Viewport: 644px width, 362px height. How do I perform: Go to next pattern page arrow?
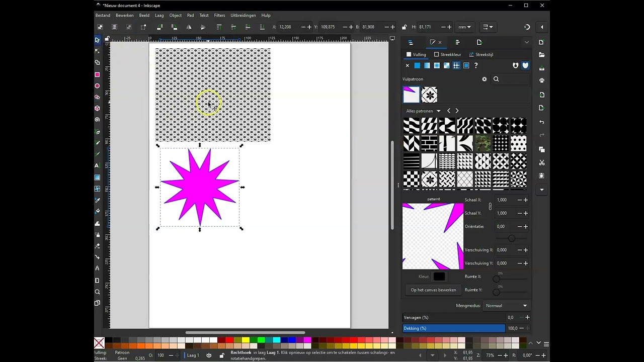[457, 111]
